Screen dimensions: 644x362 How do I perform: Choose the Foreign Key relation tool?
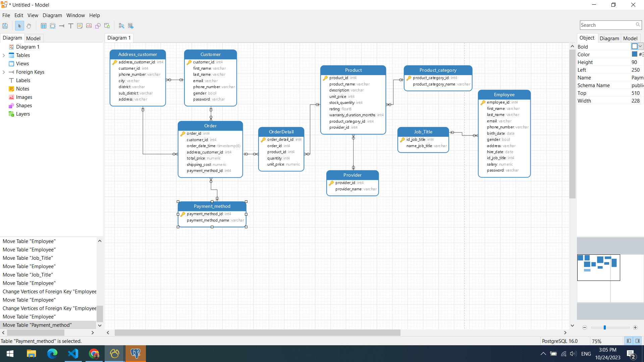[x=62, y=26]
